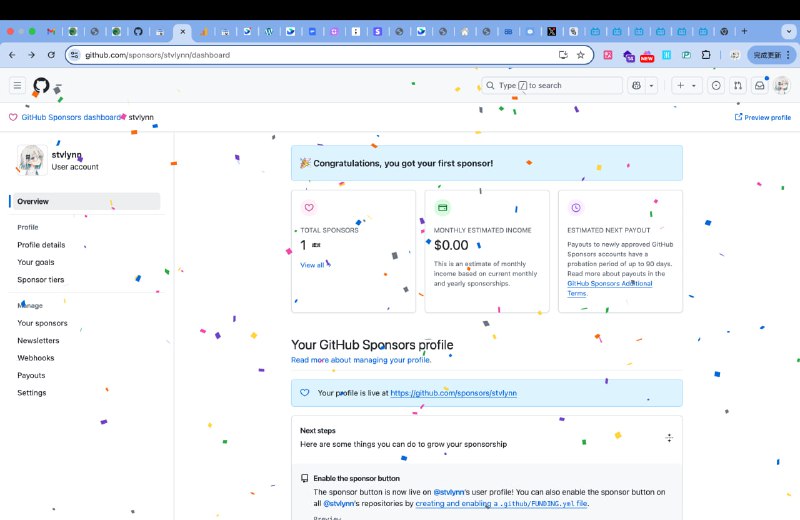
Task: Collapse the Next steps section
Action: (x=669, y=438)
